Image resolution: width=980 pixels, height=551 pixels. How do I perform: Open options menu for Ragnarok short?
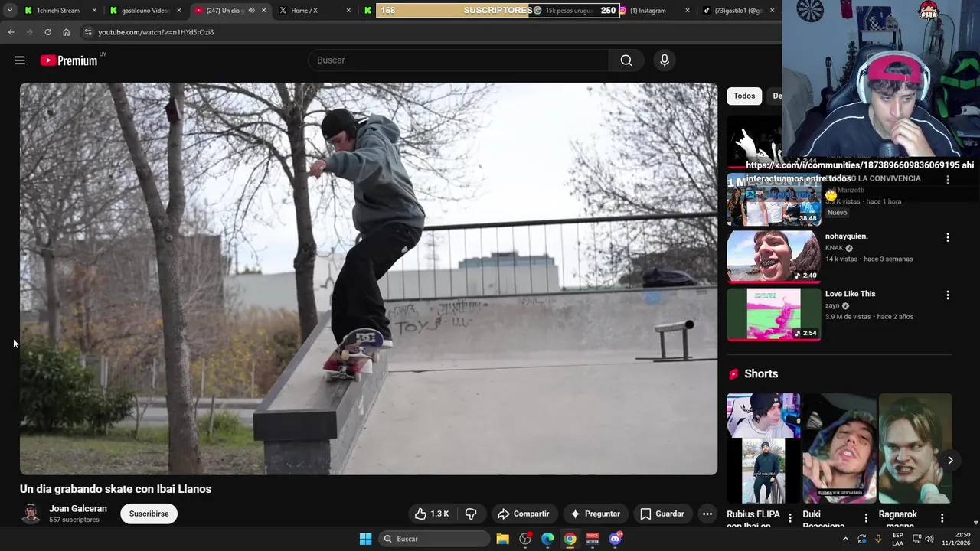pyautogui.click(x=942, y=518)
